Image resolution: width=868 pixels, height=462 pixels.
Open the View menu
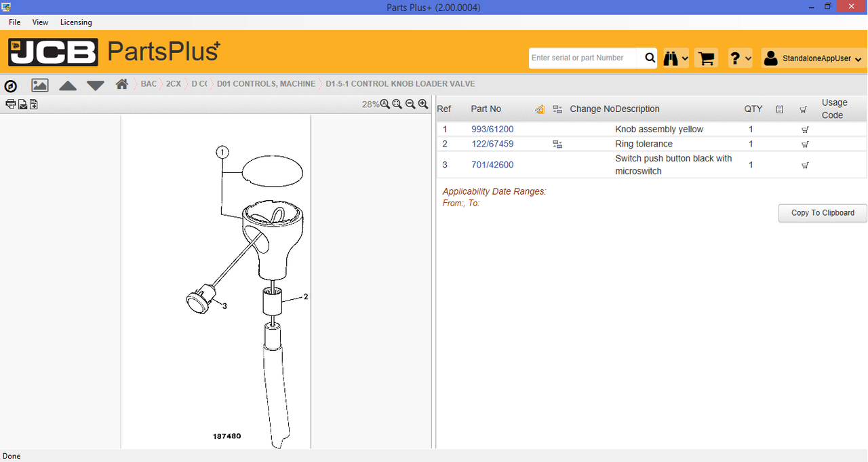click(x=40, y=22)
